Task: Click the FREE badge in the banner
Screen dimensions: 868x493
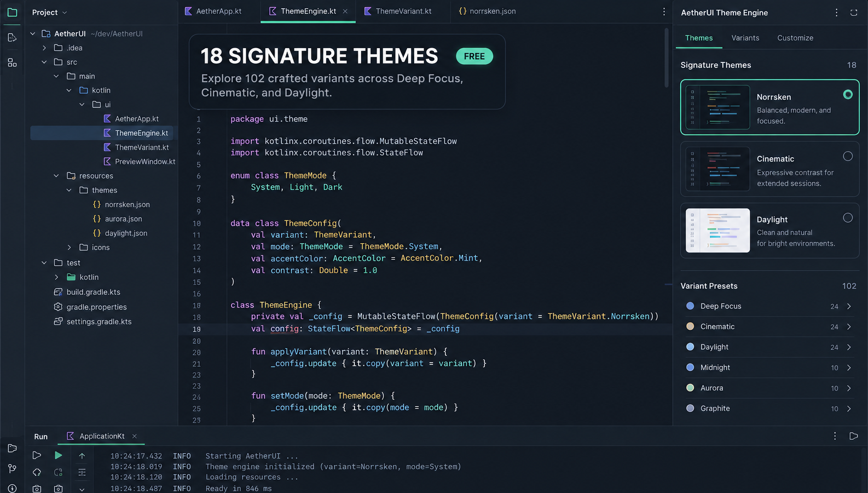Action: [474, 56]
